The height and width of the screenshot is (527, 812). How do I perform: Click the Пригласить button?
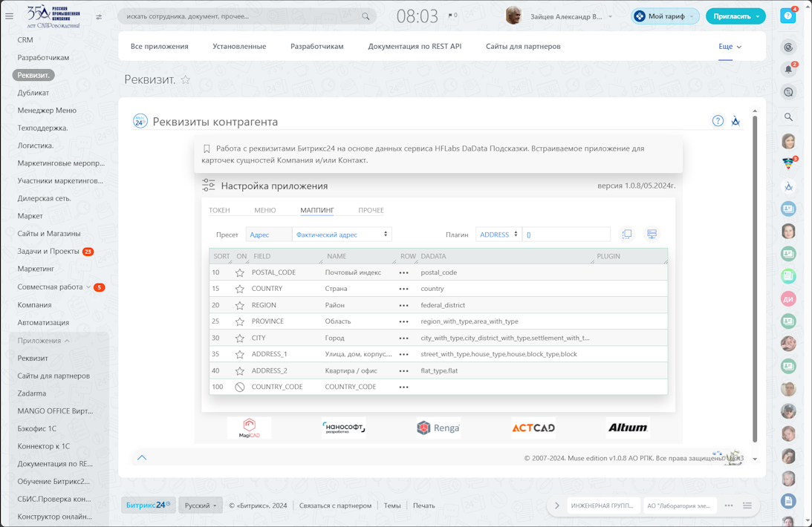coord(735,16)
